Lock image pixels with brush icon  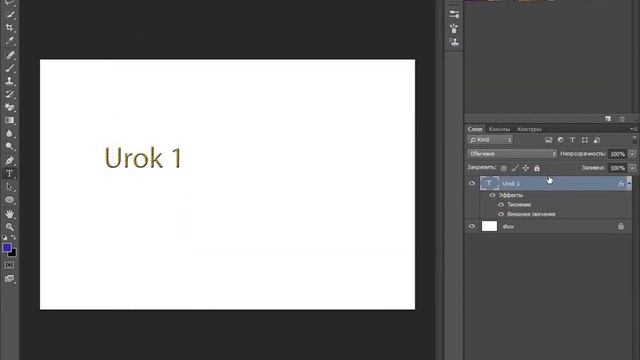(515, 168)
